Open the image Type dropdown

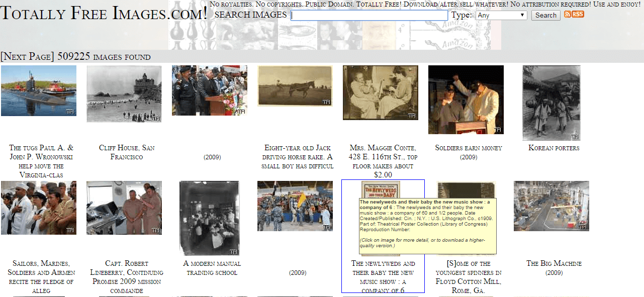[501, 15]
